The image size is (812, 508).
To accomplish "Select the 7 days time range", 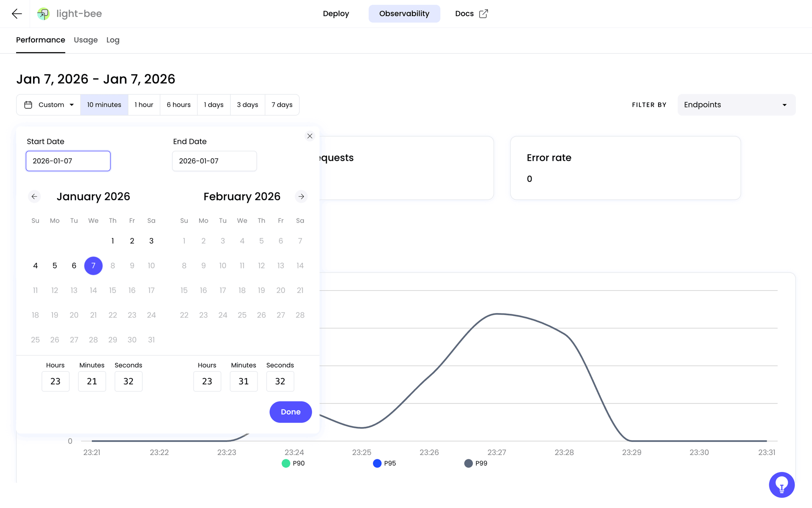I will pyautogui.click(x=282, y=105).
